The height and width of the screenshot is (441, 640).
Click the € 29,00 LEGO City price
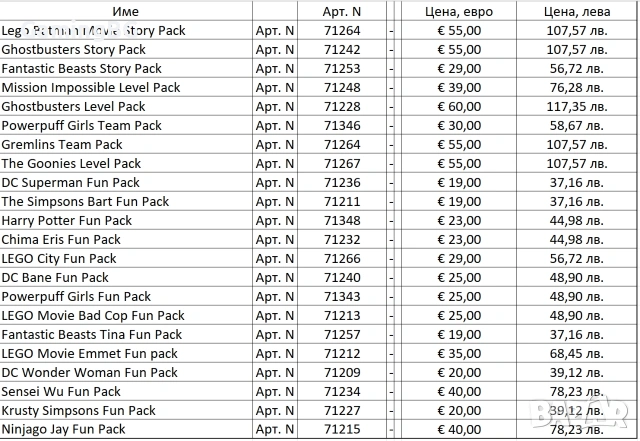point(459,258)
